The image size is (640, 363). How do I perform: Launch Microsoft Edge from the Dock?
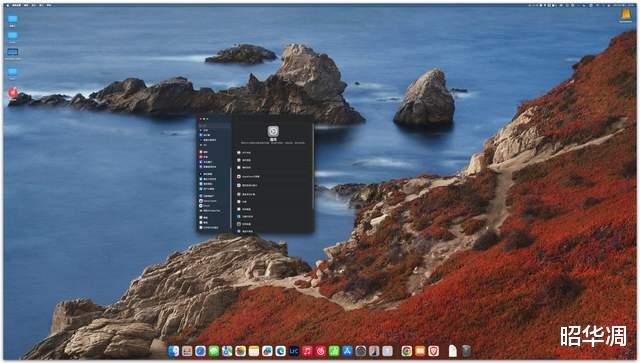(x=280, y=351)
